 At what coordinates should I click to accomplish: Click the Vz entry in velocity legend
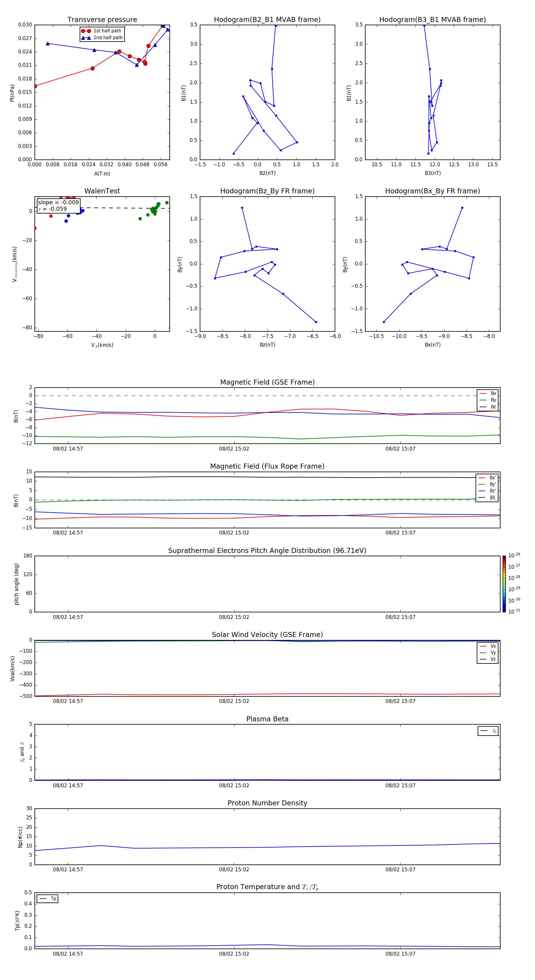coord(488,659)
